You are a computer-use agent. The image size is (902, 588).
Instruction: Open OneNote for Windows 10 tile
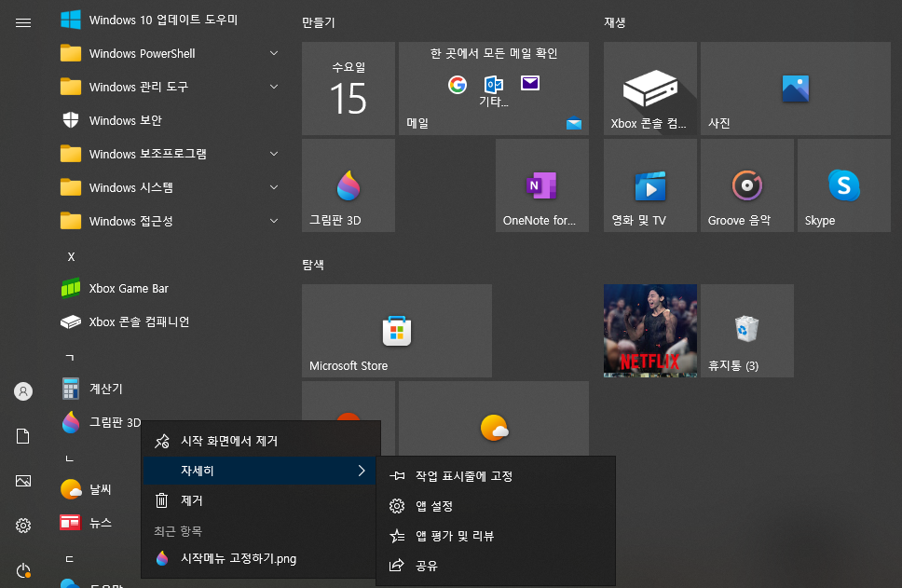click(x=541, y=185)
